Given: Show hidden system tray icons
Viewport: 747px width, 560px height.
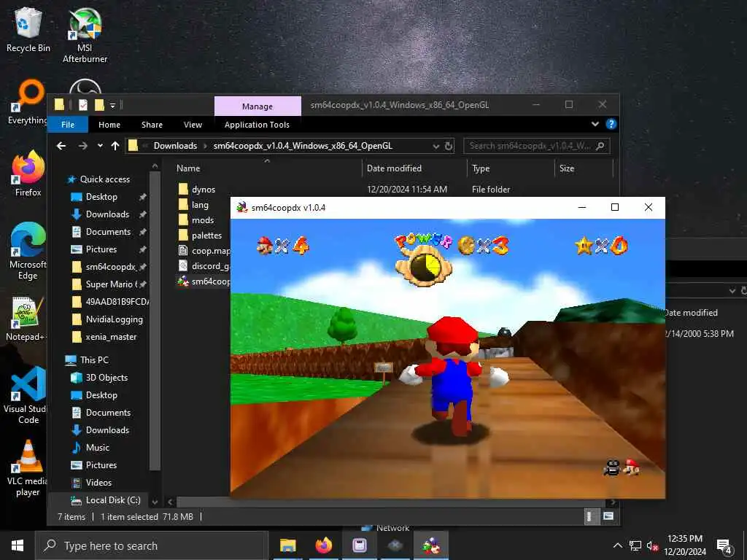Looking at the screenshot, I should (617, 545).
